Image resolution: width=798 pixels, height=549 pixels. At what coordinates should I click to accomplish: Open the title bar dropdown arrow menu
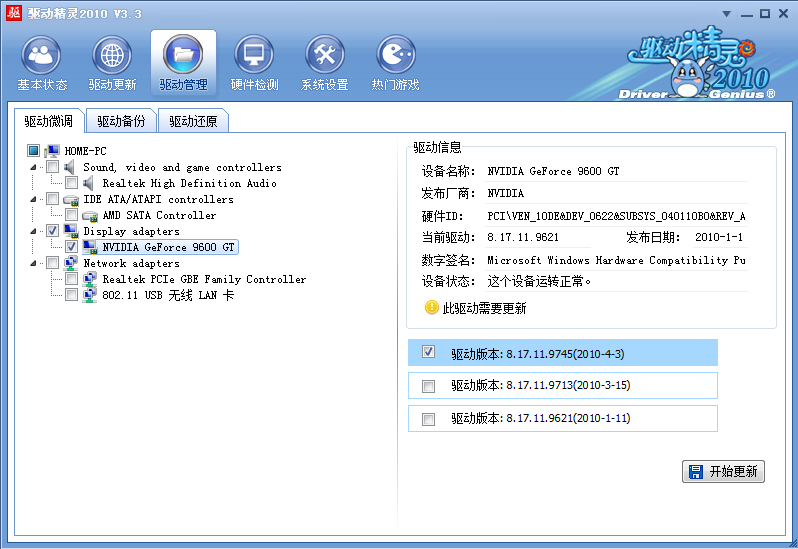tap(727, 14)
